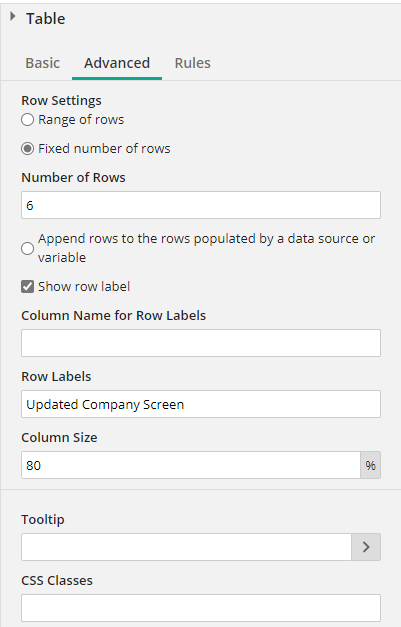Focus the Column Name for Row Labels field
Viewport: 401px width, 627px height.
[201, 343]
